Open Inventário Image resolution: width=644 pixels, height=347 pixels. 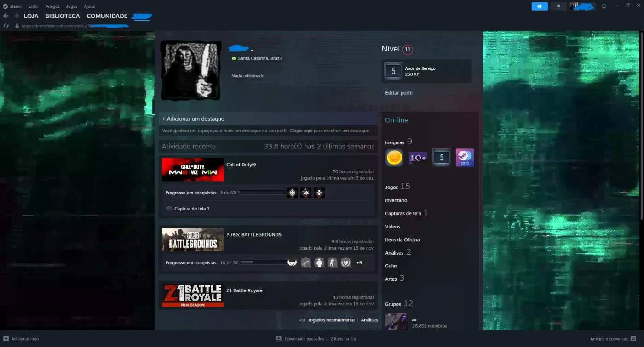[x=396, y=200]
